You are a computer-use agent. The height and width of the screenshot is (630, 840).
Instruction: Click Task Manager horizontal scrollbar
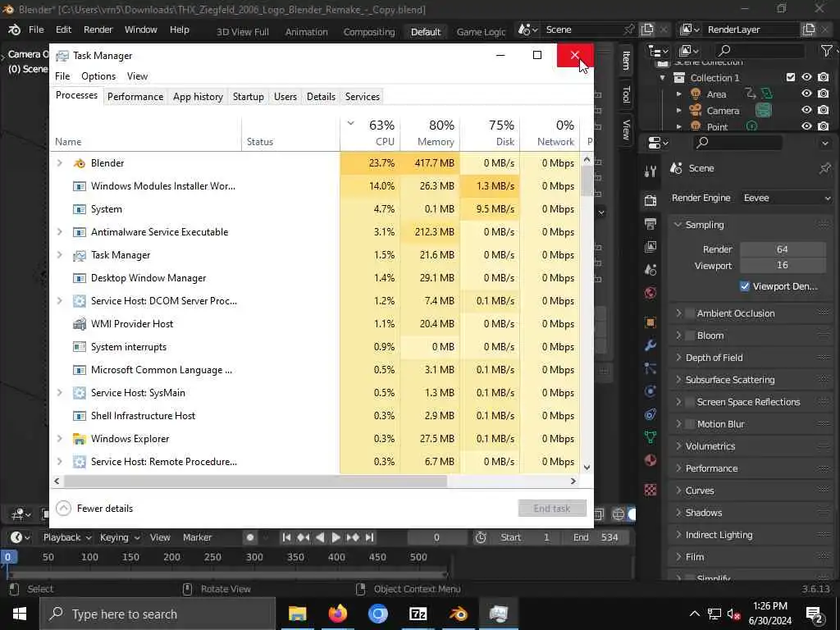click(x=256, y=481)
